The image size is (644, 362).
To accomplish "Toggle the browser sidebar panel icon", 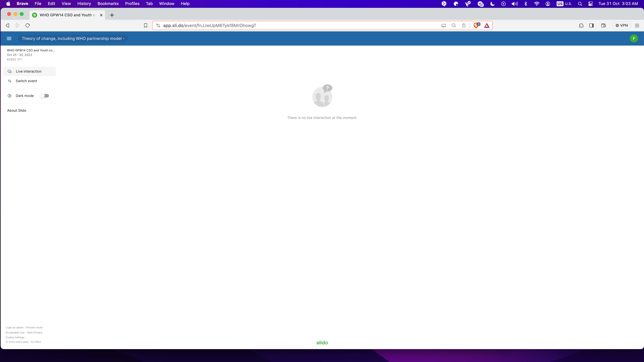I will [x=591, y=25].
